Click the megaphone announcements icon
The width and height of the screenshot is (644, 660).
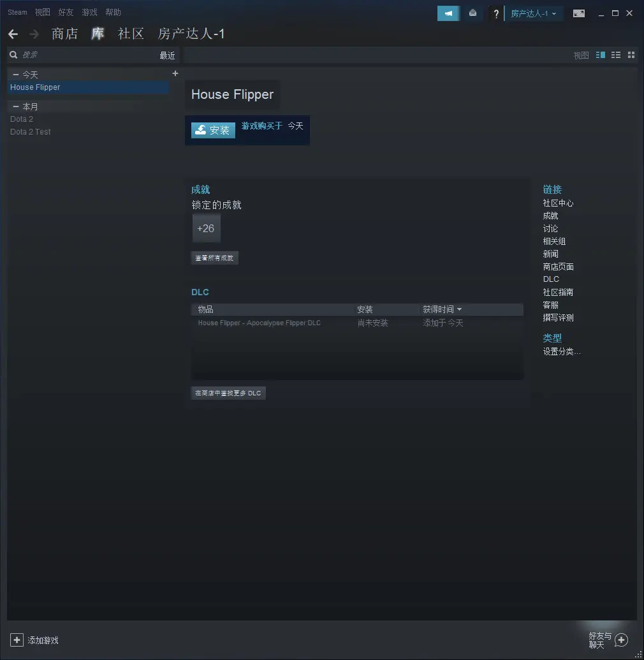click(x=448, y=13)
